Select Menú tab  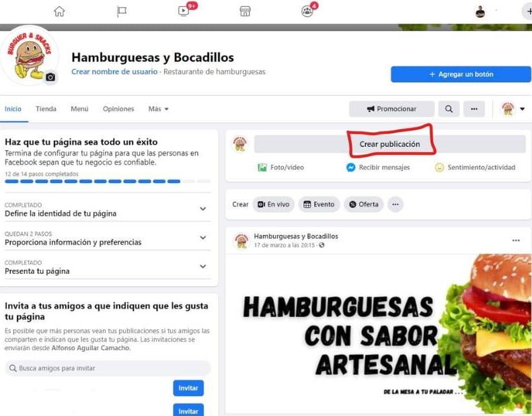tap(79, 109)
